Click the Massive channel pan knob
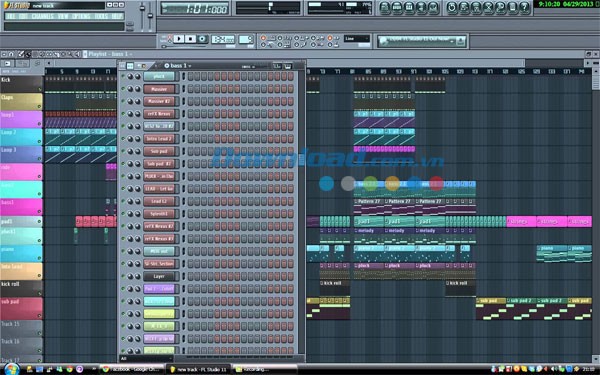This screenshot has width=600, height=375. pyautogui.click(x=130, y=89)
